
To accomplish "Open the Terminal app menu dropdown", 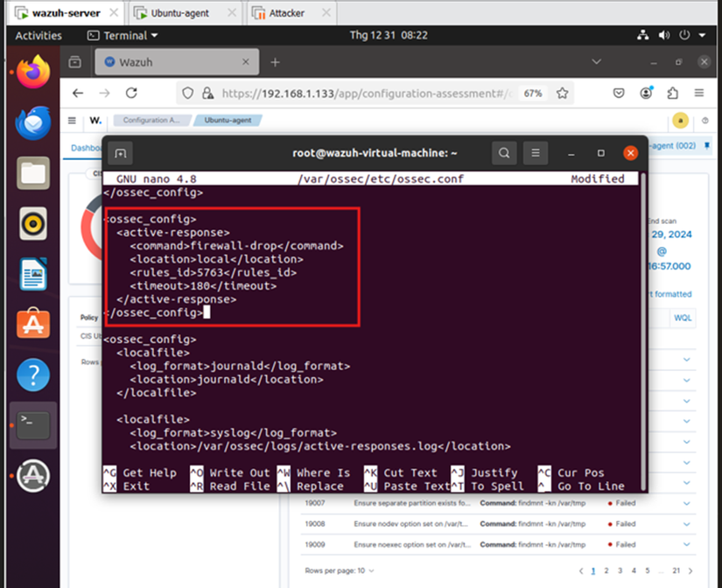I will [123, 36].
